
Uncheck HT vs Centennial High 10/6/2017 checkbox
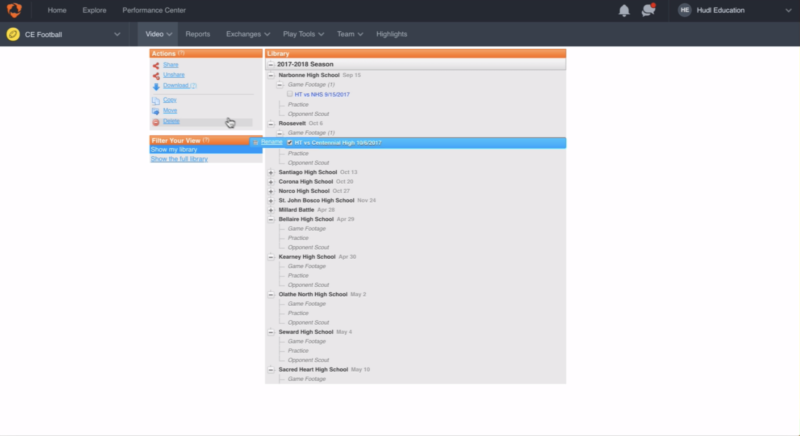290,143
